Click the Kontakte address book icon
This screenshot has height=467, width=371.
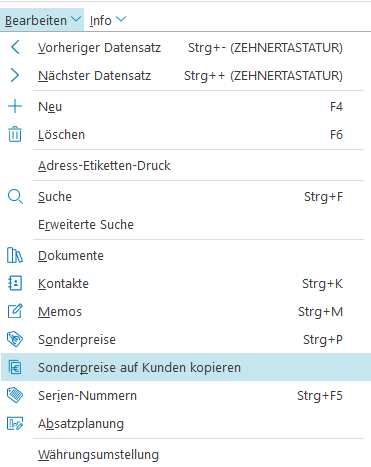click(x=15, y=283)
